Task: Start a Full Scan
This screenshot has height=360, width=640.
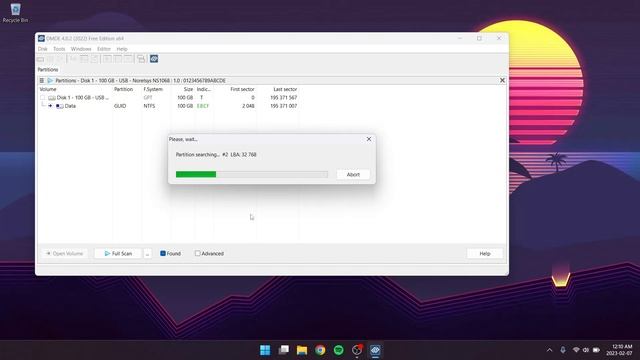Action: tap(118, 253)
